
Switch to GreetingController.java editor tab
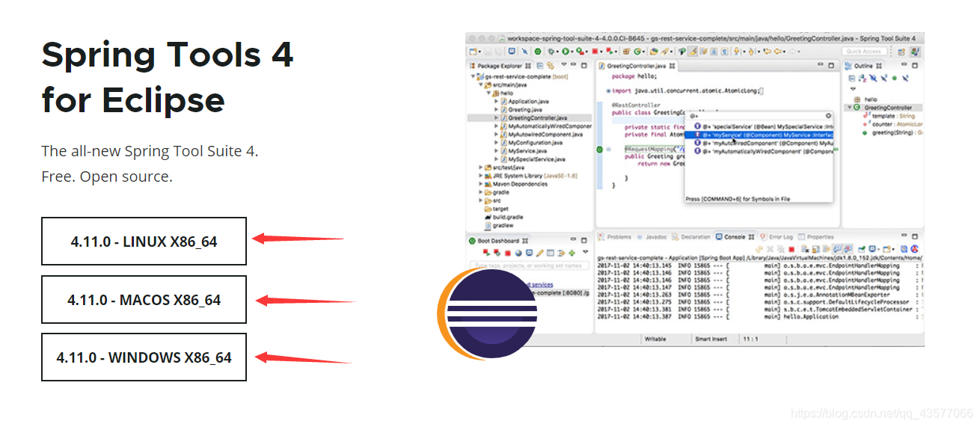[637, 66]
